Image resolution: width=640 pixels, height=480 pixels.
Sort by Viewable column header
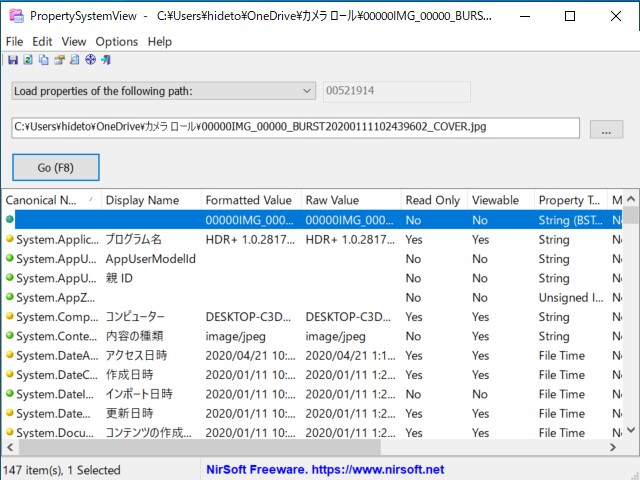(500, 200)
